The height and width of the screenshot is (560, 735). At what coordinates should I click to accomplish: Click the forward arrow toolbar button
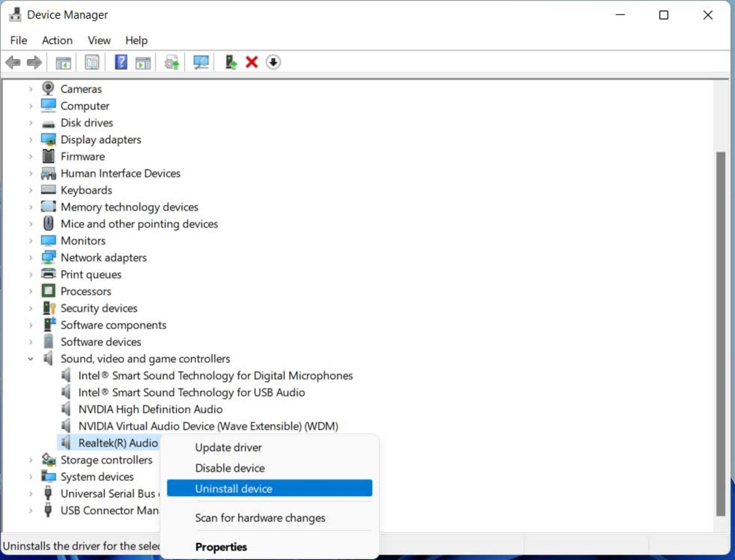click(x=34, y=62)
